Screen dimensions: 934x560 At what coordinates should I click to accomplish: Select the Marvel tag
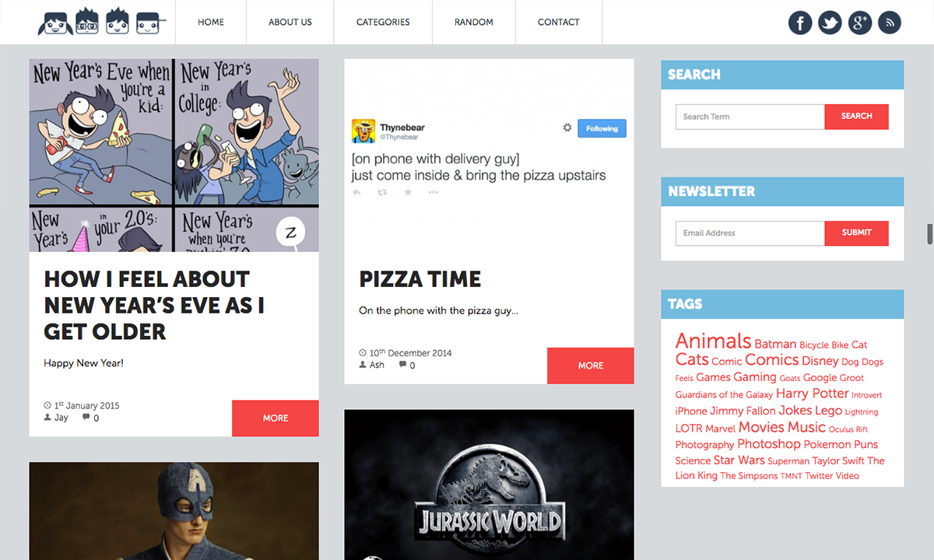721,429
